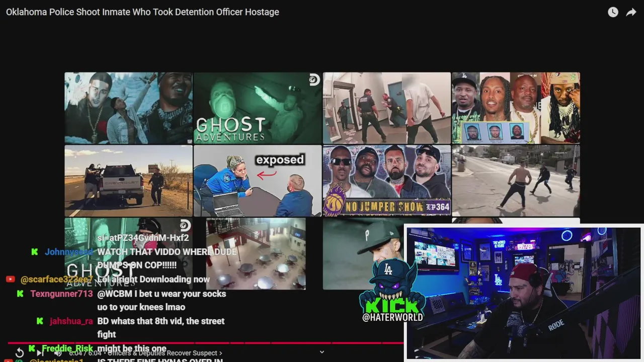Click the Kick LA-cap monster logo
644x362 pixels.
[392, 287]
